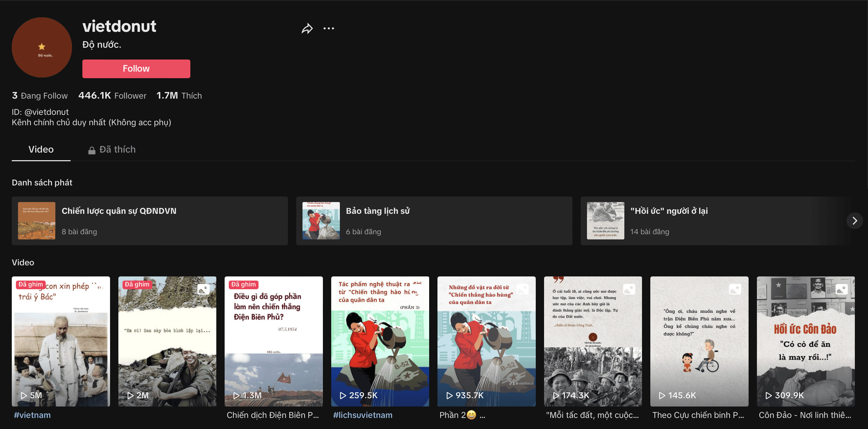Click play icon beside 309.9K count
Image resolution: width=868 pixels, height=429 pixels.
click(769, 395)
